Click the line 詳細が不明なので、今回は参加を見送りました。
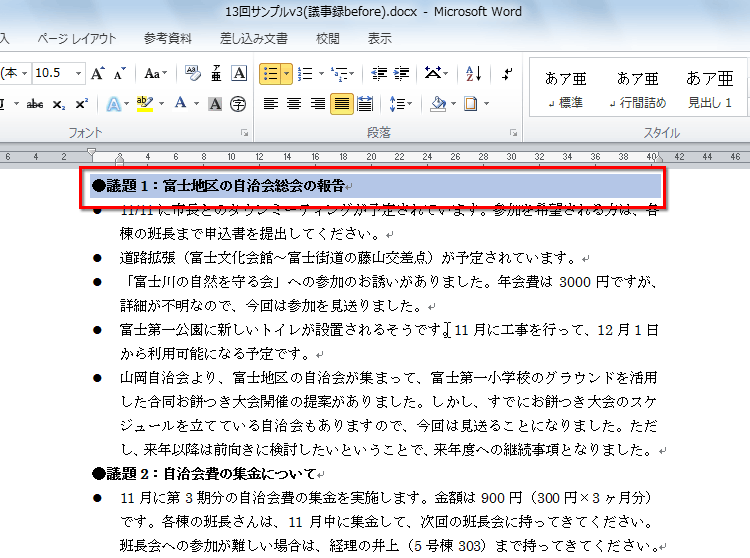The image size is (750, 558). coord(271,306)
